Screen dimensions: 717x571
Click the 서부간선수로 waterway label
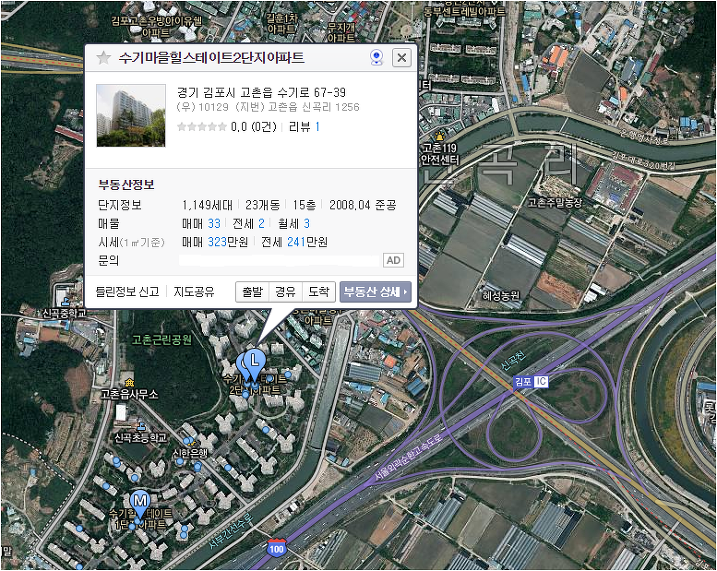pyautogui.click(x=230, y=530)
